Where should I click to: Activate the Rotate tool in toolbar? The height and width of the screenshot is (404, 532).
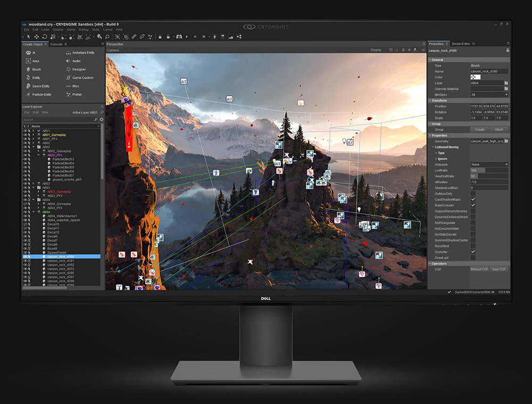click(45, 37)
